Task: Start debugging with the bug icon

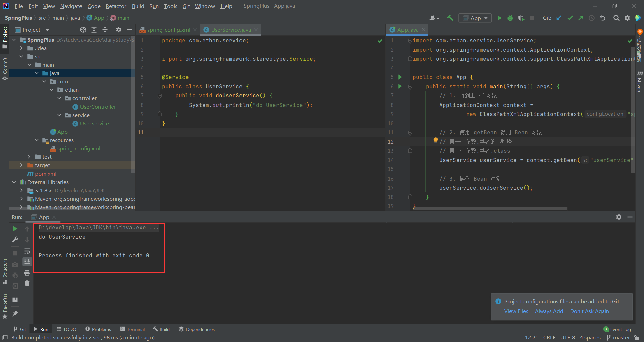Action: [510, 18]
